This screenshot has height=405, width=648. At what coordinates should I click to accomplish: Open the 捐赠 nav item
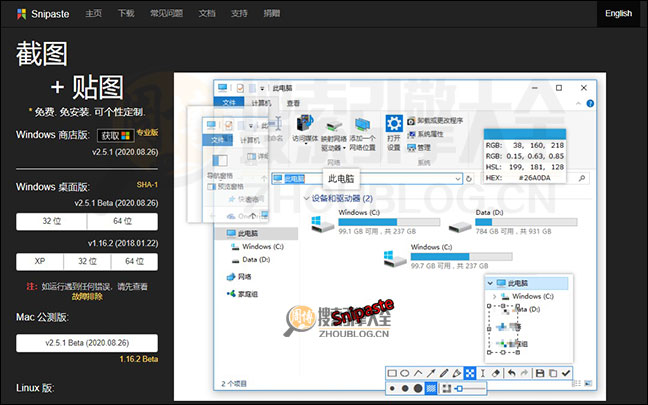click(272, 13)
